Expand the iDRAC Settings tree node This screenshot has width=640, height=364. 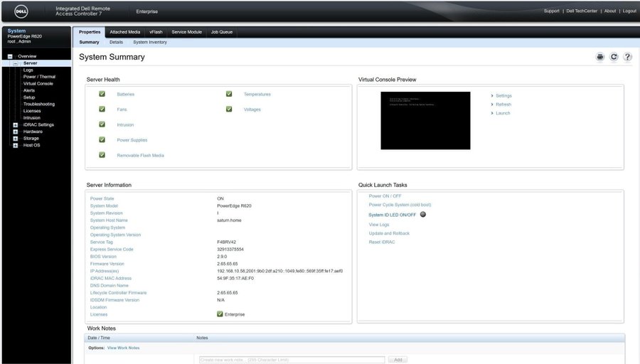point(16,125)
